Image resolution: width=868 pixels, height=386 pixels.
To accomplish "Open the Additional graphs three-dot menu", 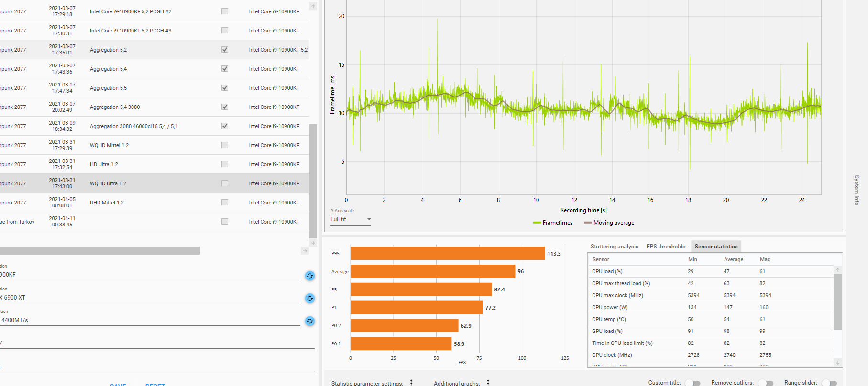I will point(488,383).
